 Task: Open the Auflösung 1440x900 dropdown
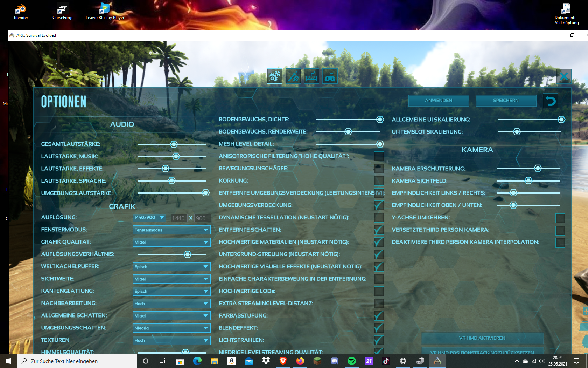click(x=150, y=218)
